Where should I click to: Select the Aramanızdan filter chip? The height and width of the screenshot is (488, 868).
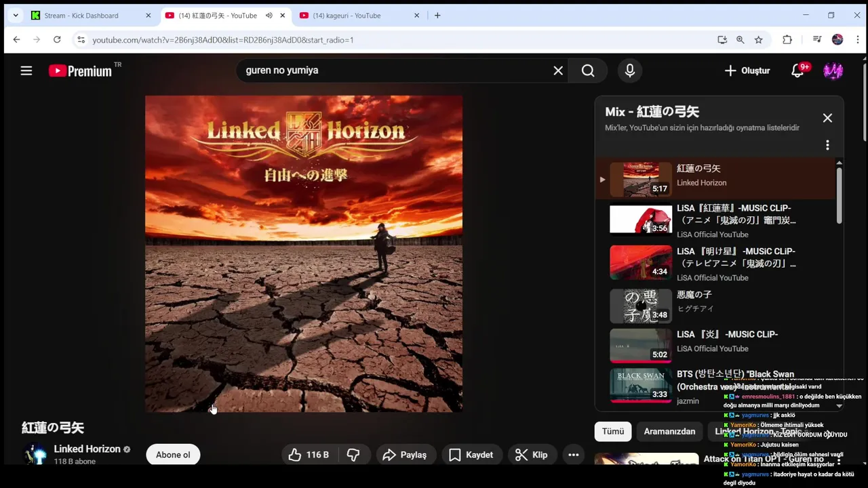pyautogui.click(x=669, y=432)
